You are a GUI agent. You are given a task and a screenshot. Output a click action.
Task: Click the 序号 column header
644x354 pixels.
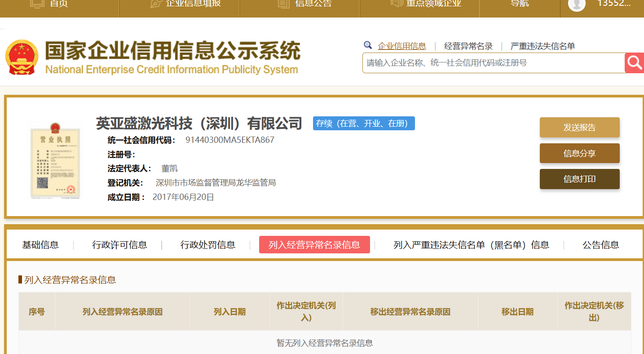37,312
